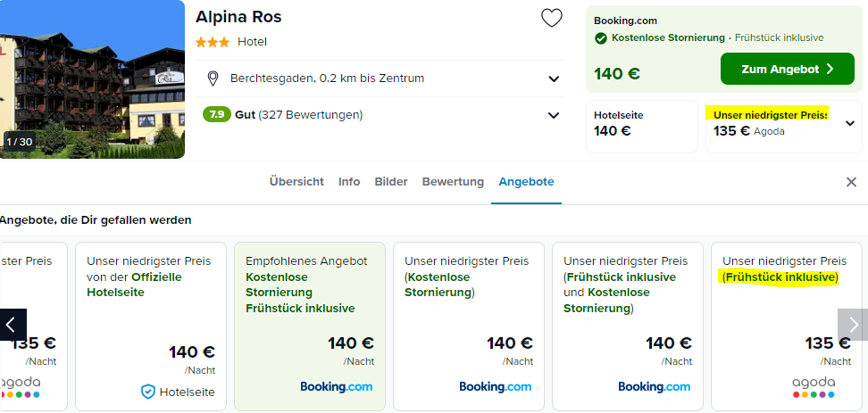Click the Booking.com logo in the recommended offer
This screenshot has height=413, width=868.
tap(337, 386)
